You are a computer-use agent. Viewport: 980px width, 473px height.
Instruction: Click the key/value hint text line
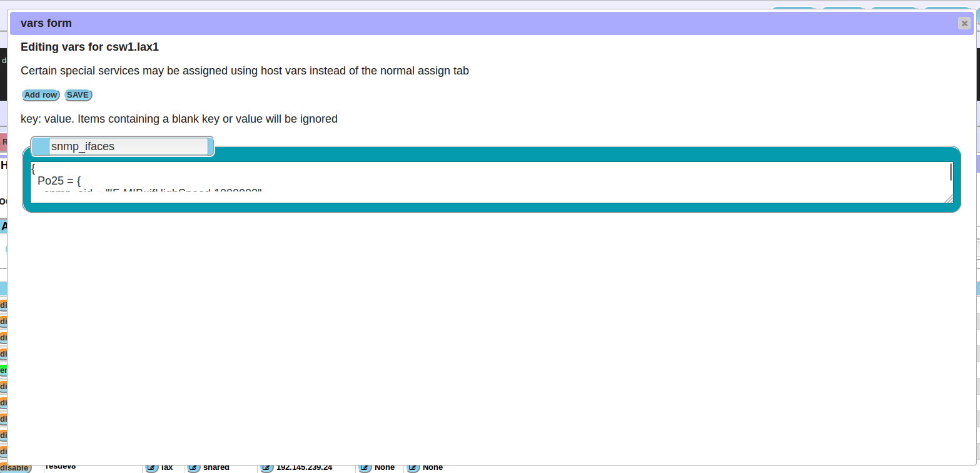pos(179,119)
